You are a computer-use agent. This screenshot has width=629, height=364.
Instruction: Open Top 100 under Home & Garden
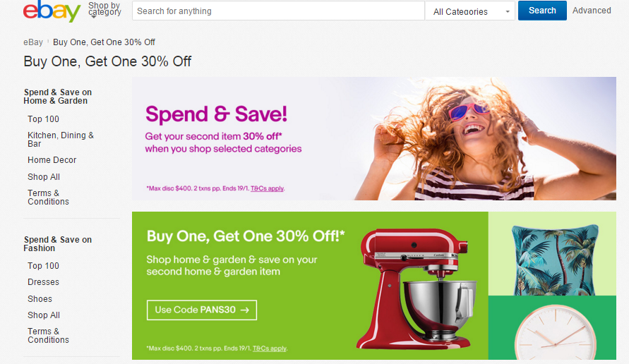pyautogui.click(x=43, y=119)
